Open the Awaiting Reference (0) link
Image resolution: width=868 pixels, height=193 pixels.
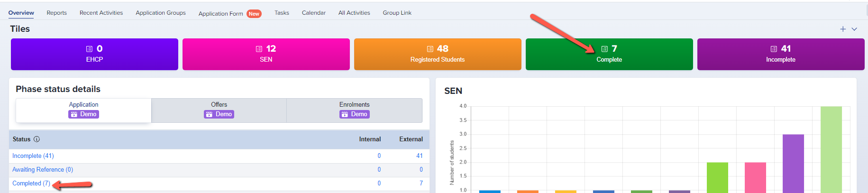pos(43,170)
